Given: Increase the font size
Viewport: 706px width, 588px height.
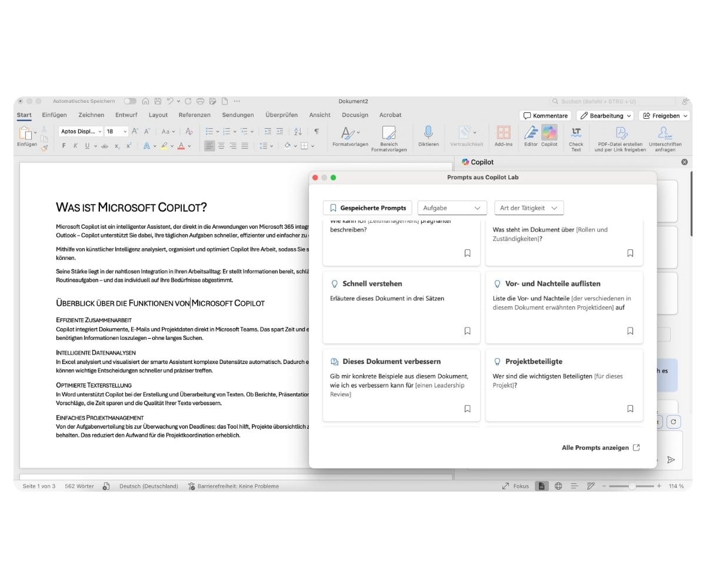Looking at the screenshot, I should 135,132.
